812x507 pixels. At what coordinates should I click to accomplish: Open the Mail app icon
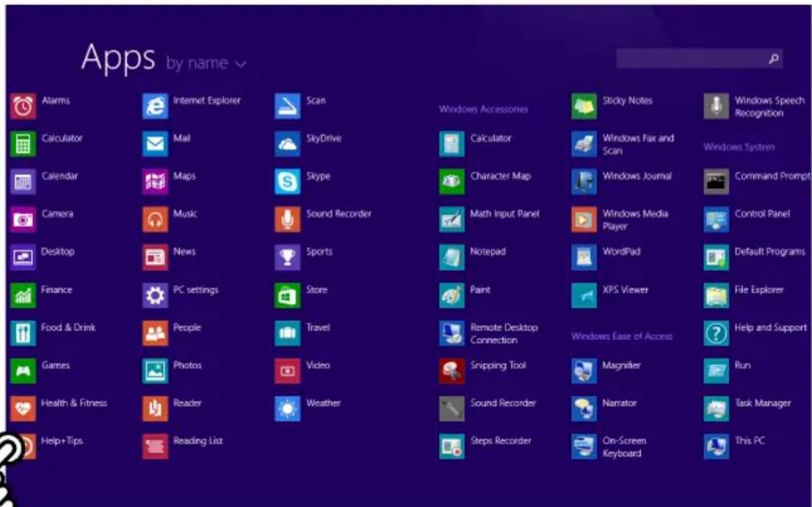156,144
